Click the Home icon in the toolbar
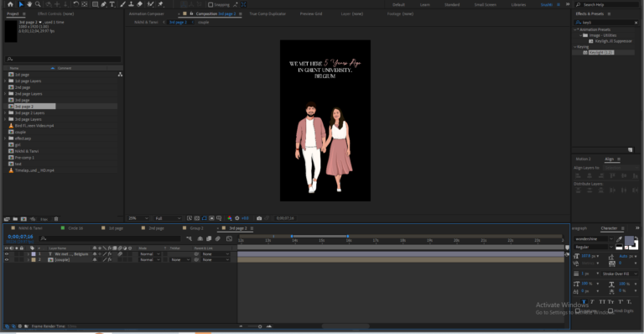This screenshot has width=644, height=334. [x=10, y=4]
